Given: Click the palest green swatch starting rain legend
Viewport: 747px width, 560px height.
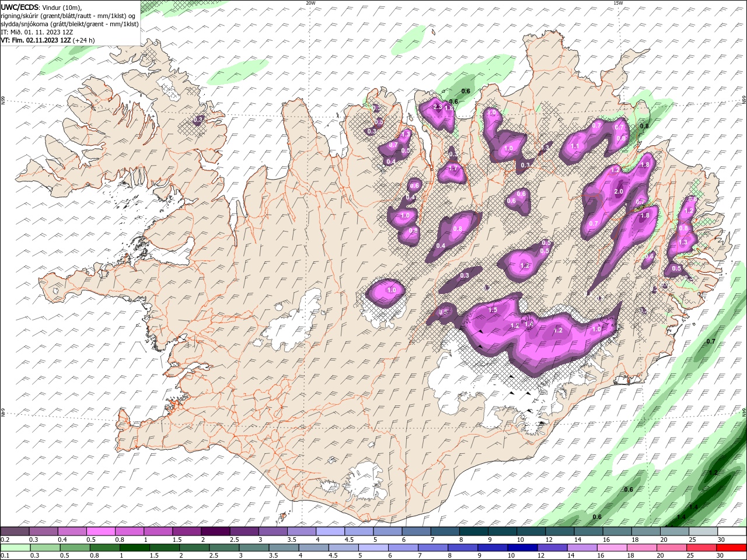Looking at the screenshot, I should pos(15,548).
